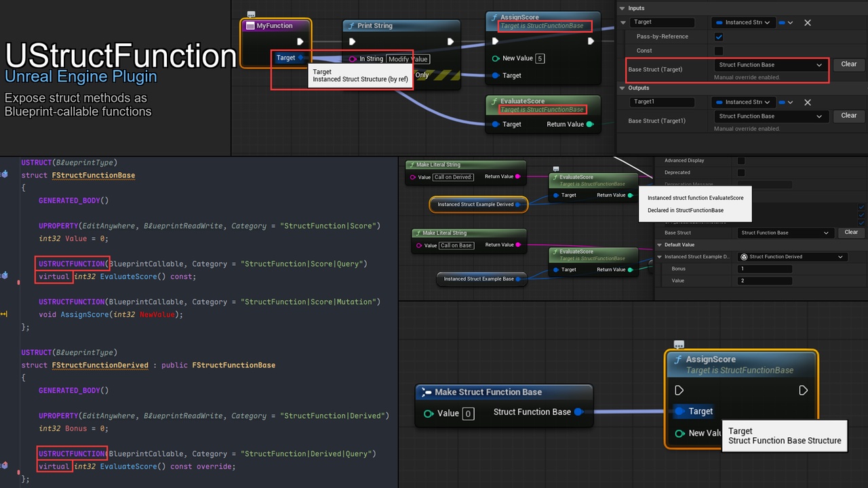
Task: Collapse the Outputs section
Action: click(623, 88)
